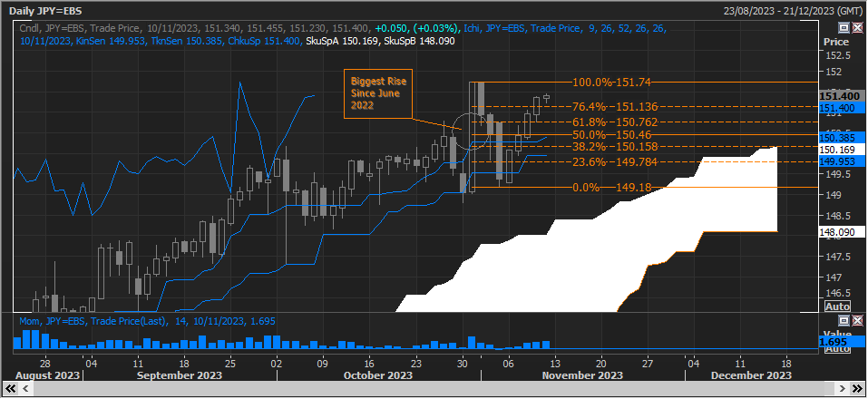Click the 'September 2023' month label
The width and height of the screenshot is (868, 399).
pos(180,375)
